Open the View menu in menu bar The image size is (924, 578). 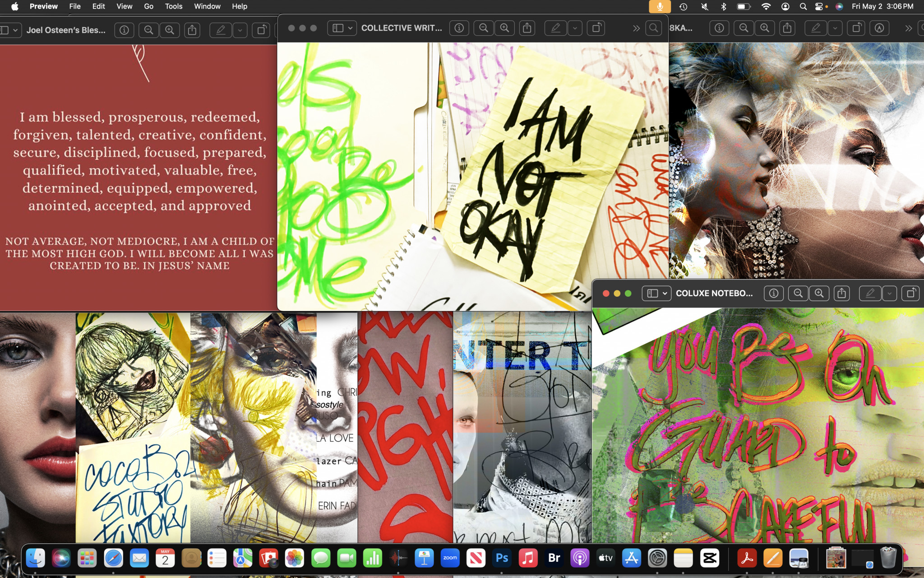124,6
